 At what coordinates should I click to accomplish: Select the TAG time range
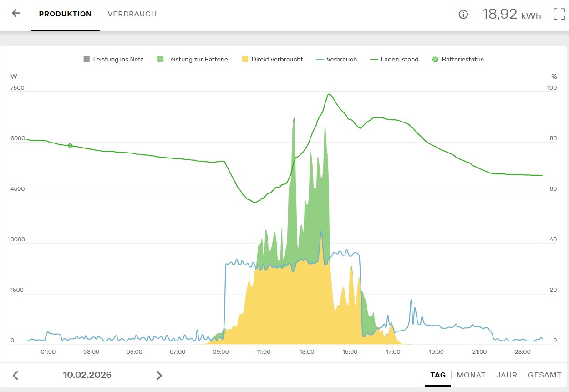click(x=438, y=375)
